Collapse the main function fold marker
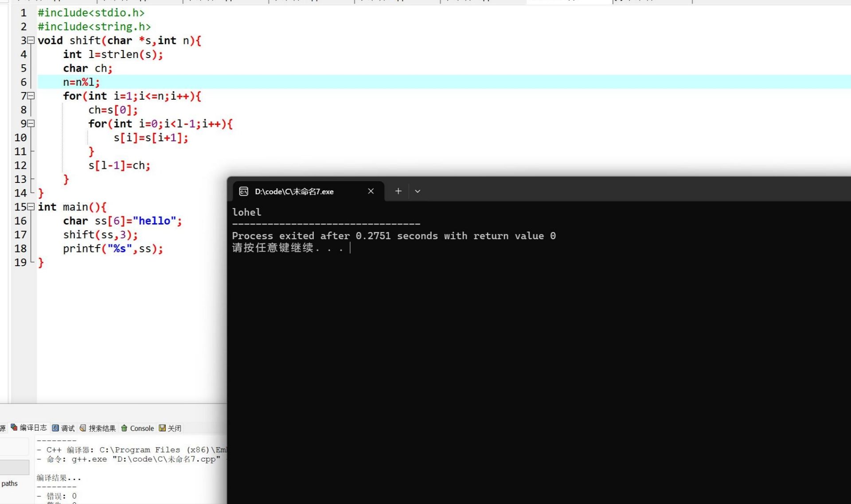Image resolution: width=851 pixels, height=504 pixels. (31, 207)
